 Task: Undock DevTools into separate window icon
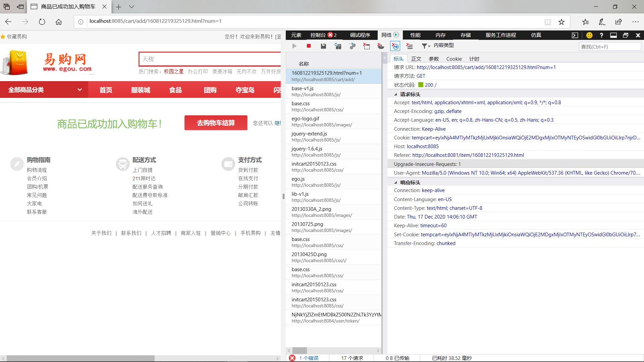pyautogui.click(x=626, y=35)
